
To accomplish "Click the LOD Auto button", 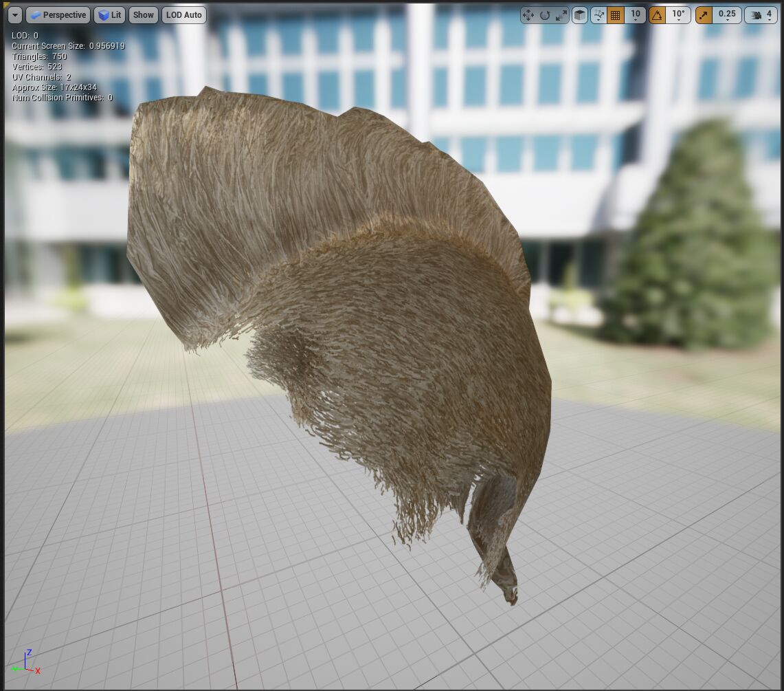I will click(x=183, y=14).
